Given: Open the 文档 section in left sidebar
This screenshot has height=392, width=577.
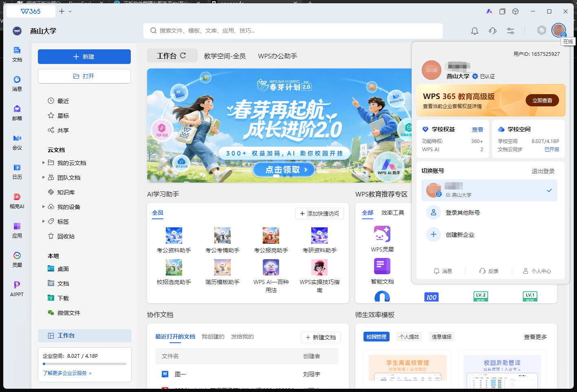Looking at the screenshot, I should [17, 54].
